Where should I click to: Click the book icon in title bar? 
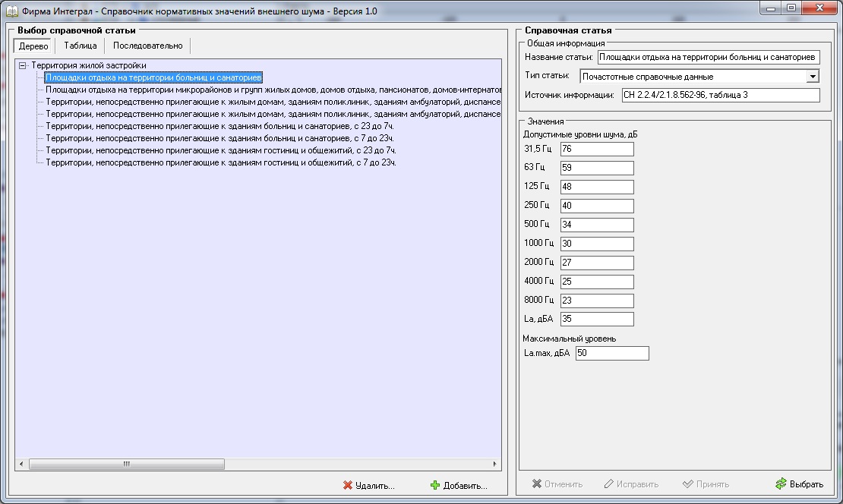tap(11, 11)
